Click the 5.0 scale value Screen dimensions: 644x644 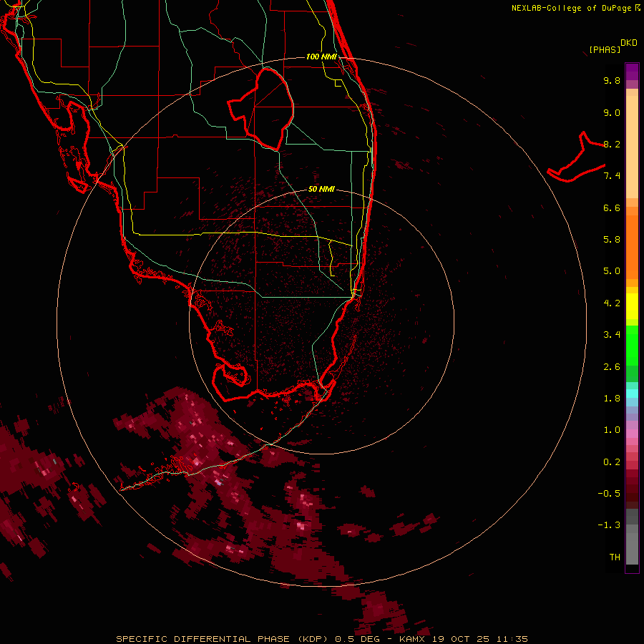tap(612, 271)
